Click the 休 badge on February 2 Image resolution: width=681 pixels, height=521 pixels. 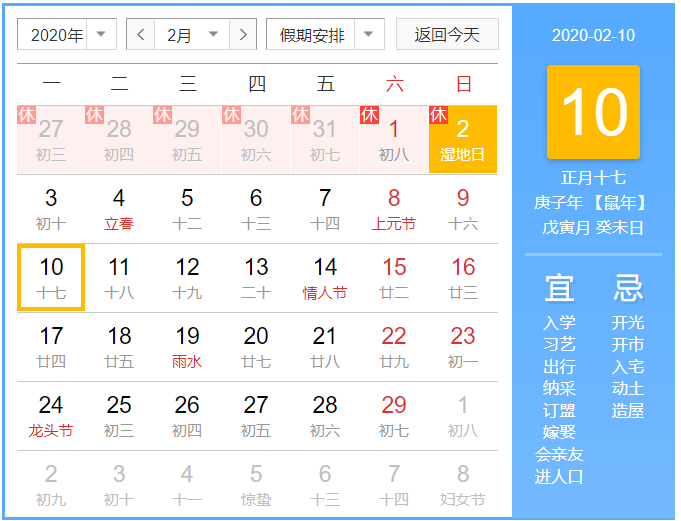[438, 115]
